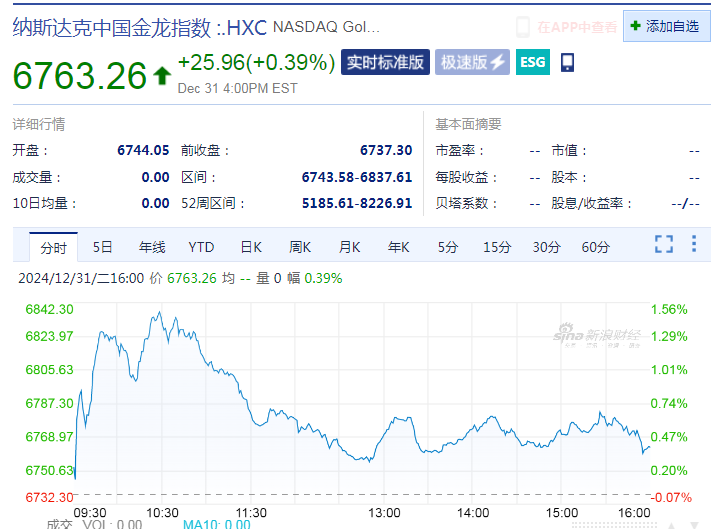The image size is (712, 529).
Task: Switch to the 5日 chart tab
Action: (x=103, y=247)
